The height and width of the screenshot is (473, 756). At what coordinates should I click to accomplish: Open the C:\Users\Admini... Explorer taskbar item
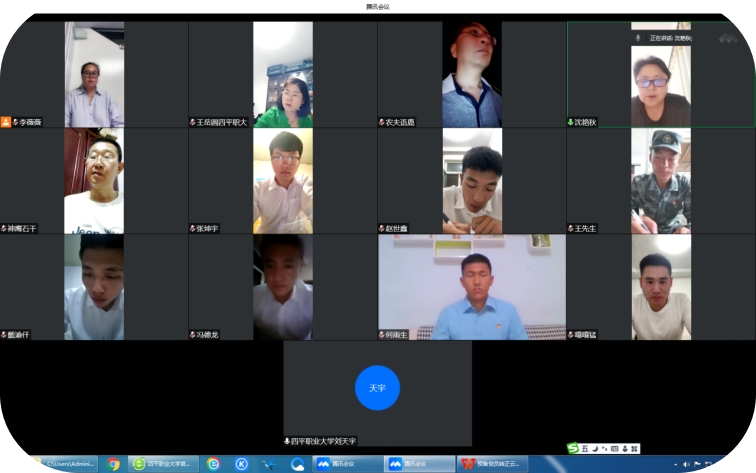[65, 464]
